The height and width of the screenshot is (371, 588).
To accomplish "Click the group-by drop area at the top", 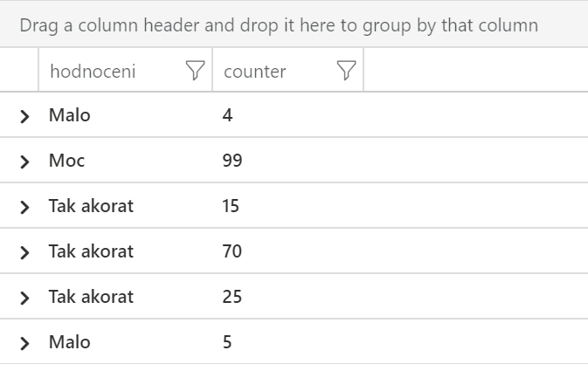I will click(x=294, y=25).
